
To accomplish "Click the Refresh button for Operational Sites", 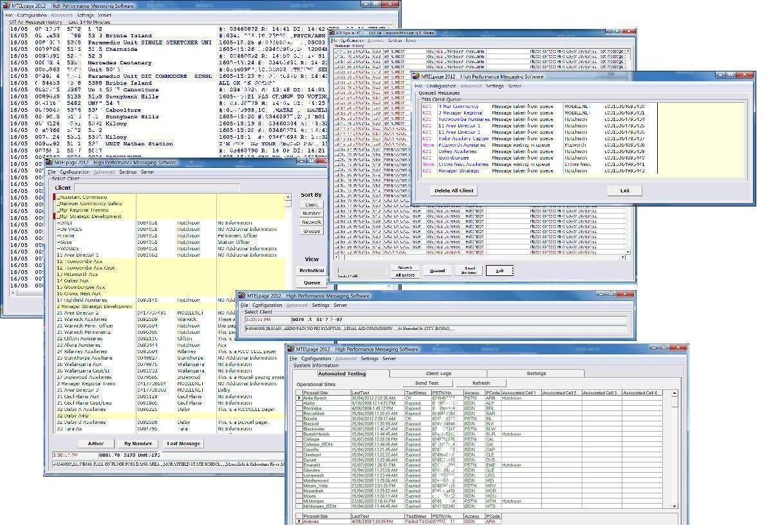I will coord(480,383).
